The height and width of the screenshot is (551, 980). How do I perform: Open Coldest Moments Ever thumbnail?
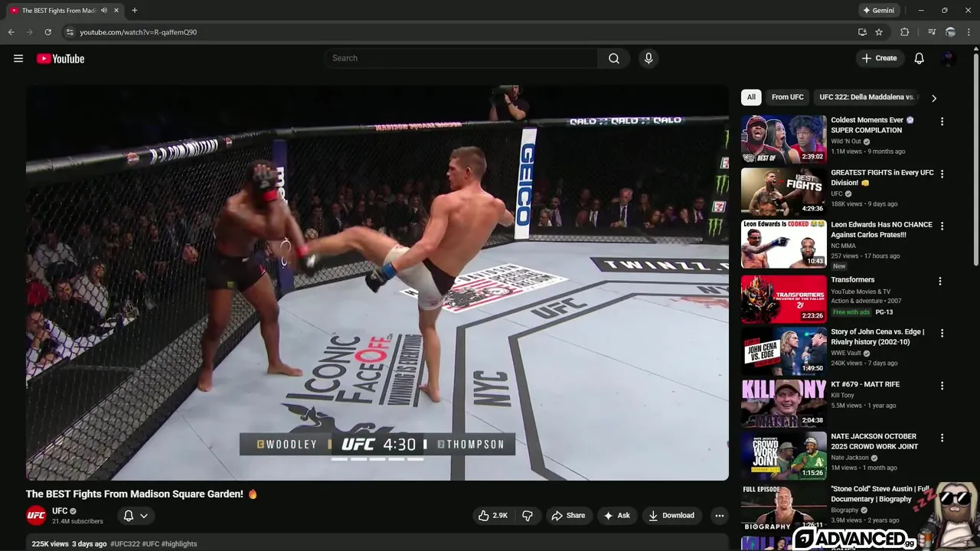click(784, 139)
